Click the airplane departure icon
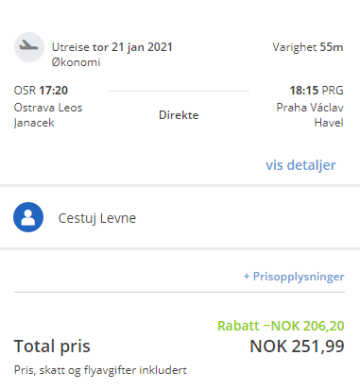 pyautogui.click(x=29, y=47)
